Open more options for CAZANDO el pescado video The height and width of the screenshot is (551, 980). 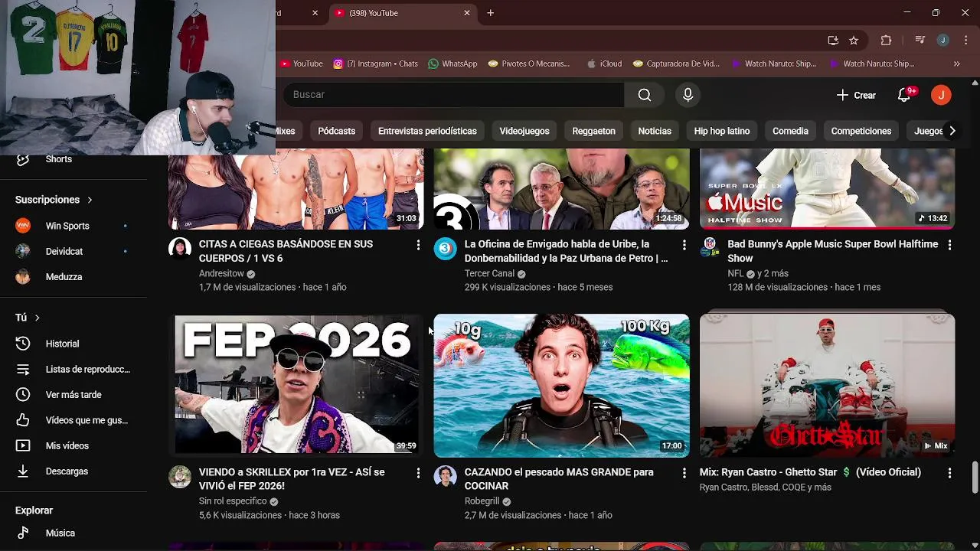point(684,473)
